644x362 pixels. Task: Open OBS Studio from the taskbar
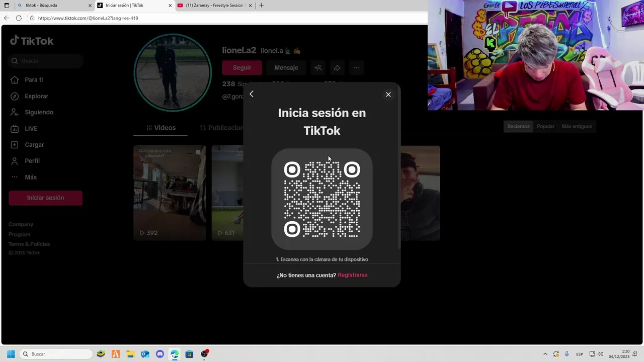204,354
